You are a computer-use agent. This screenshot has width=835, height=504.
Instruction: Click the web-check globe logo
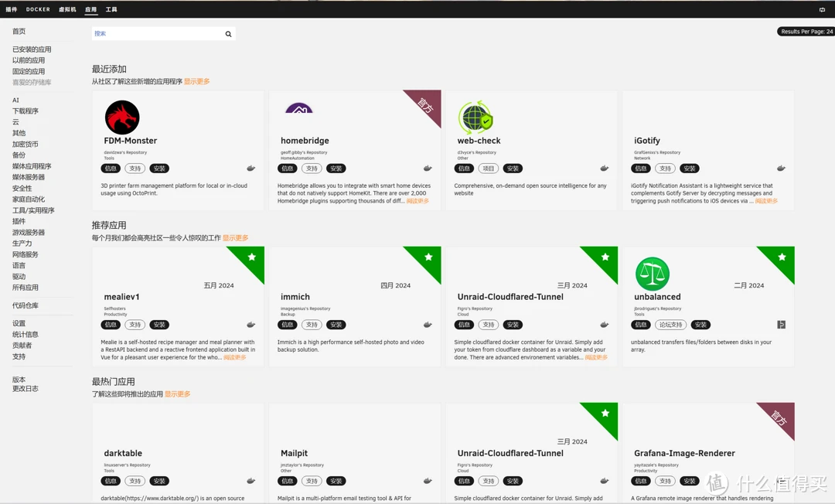coord(475,117)
